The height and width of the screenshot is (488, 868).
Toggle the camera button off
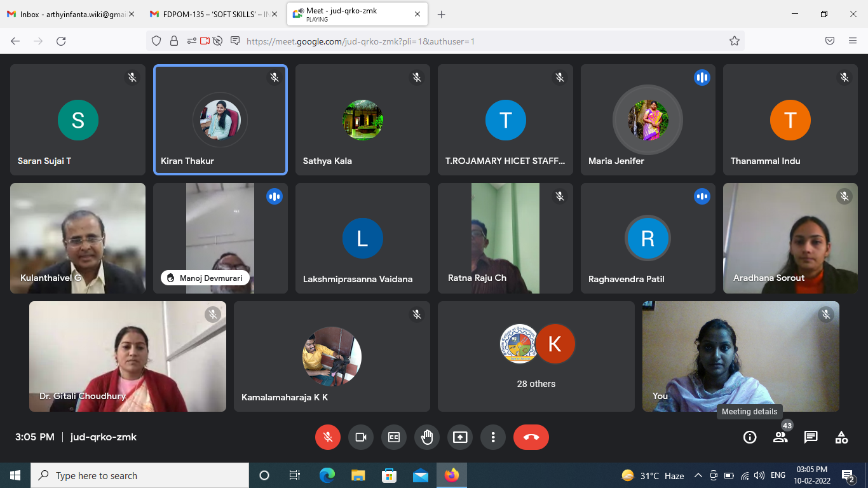click(x=361, y=437)
